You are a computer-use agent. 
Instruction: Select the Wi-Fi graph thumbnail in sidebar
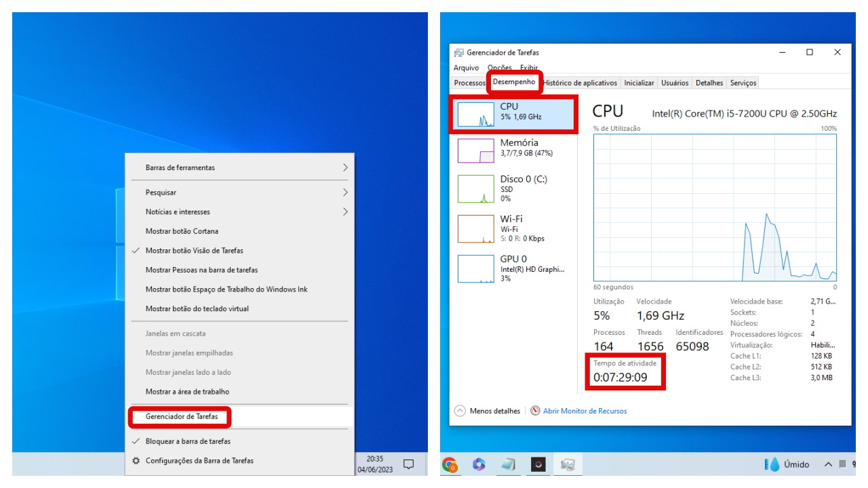475,229
